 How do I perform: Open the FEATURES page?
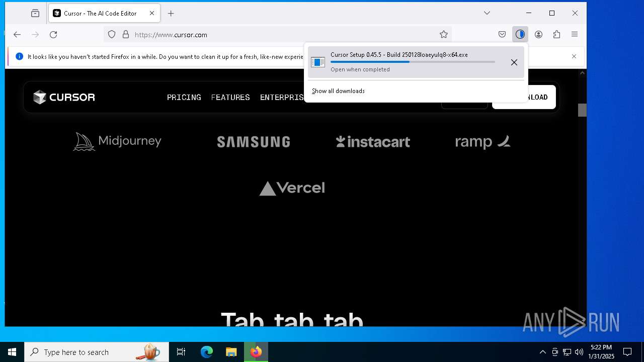coord(230,98)
